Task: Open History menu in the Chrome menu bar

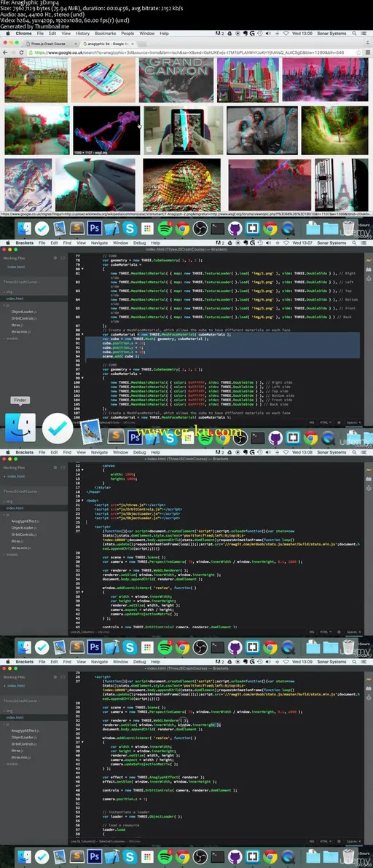Action: [82, 33]
